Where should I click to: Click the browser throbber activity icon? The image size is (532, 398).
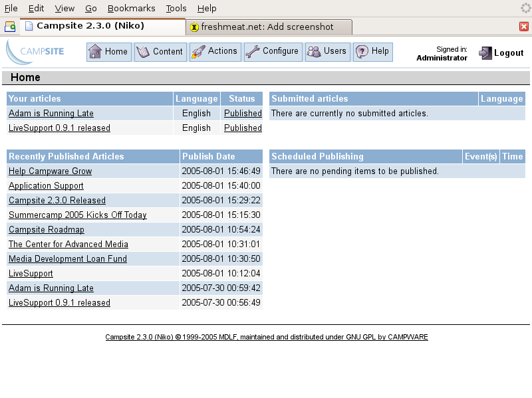point(525,8)
